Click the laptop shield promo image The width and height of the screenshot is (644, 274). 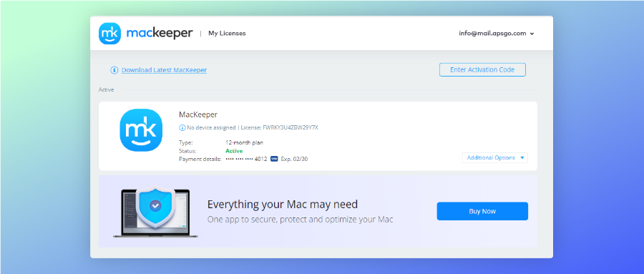(155, 212)
